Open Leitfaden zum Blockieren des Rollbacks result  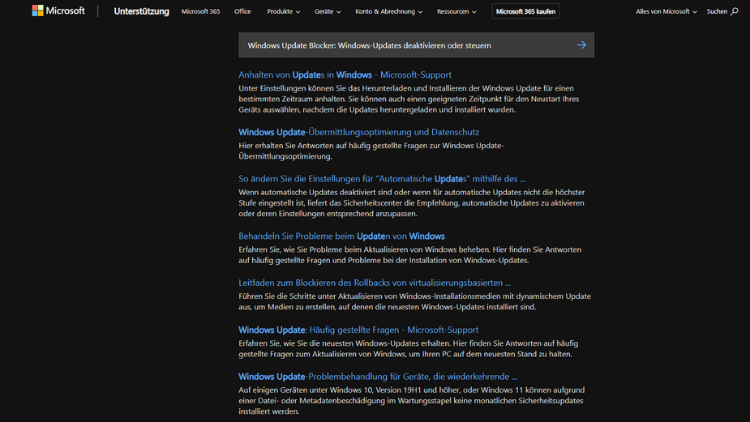[x=375, y=283]
